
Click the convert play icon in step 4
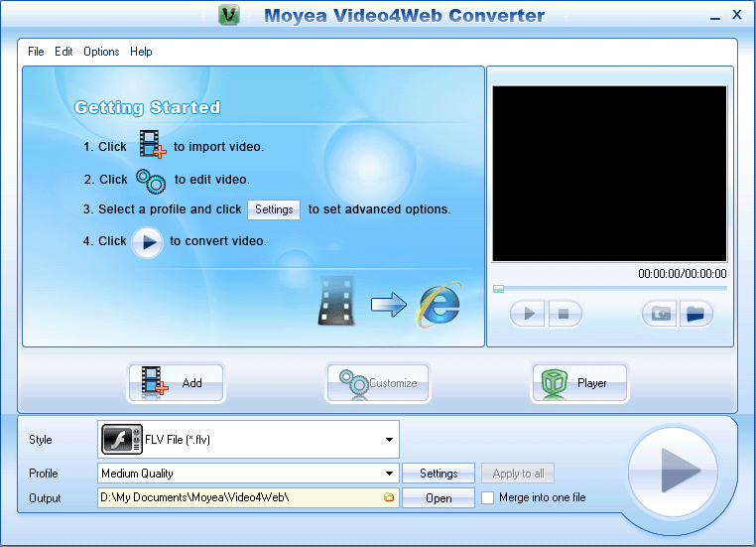148,242
